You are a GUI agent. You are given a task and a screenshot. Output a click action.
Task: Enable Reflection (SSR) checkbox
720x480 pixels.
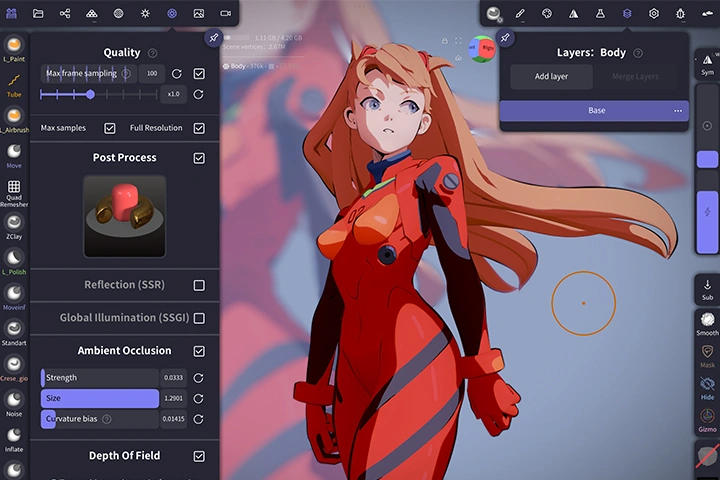click(199, 285)
